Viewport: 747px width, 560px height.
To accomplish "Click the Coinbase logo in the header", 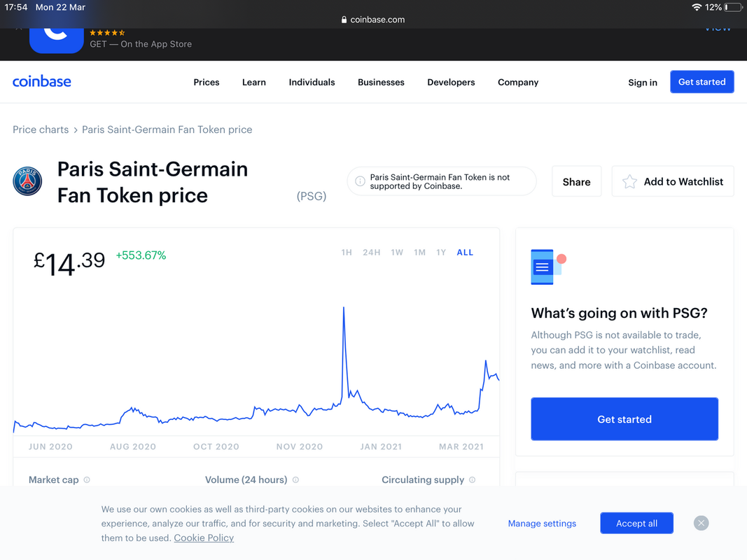I will pyautogui.click(x=42, y=81).
